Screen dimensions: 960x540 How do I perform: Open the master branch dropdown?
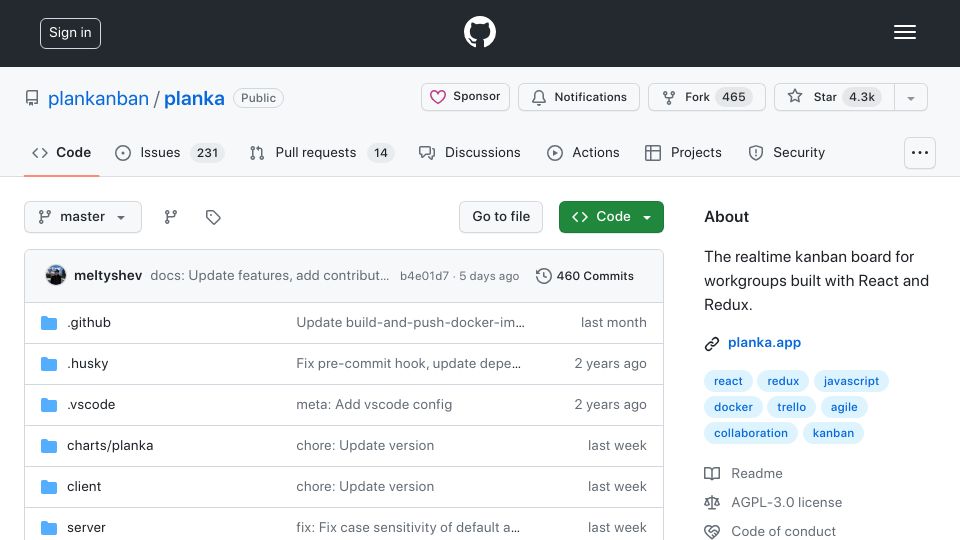tap(83, 217)
